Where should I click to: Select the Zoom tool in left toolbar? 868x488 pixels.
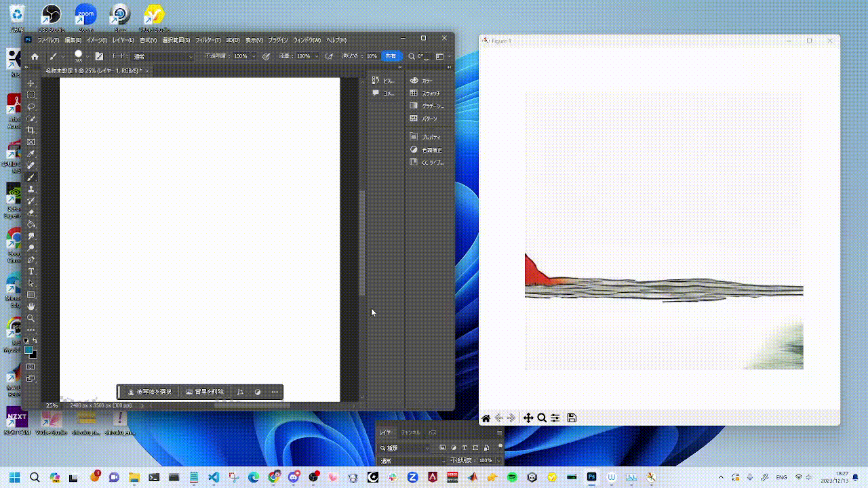click(x=31, y=319)
